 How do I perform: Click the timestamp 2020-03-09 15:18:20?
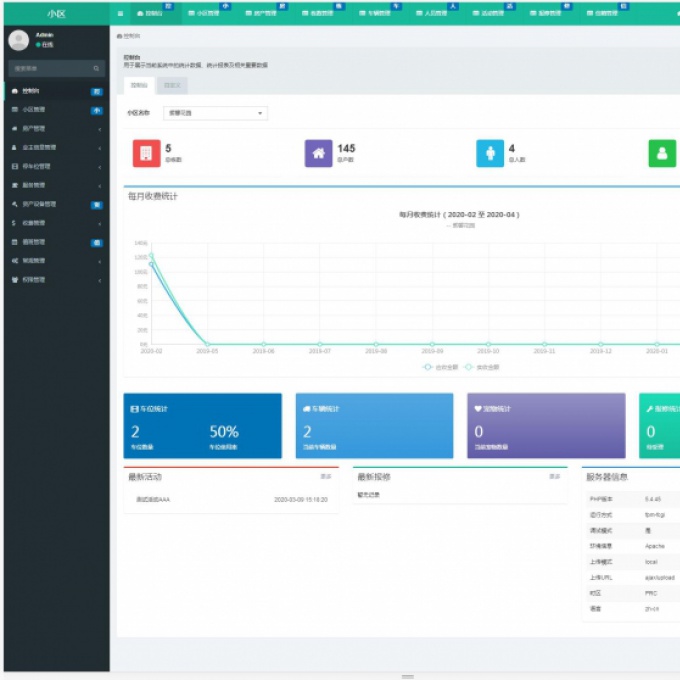point(301,500)
